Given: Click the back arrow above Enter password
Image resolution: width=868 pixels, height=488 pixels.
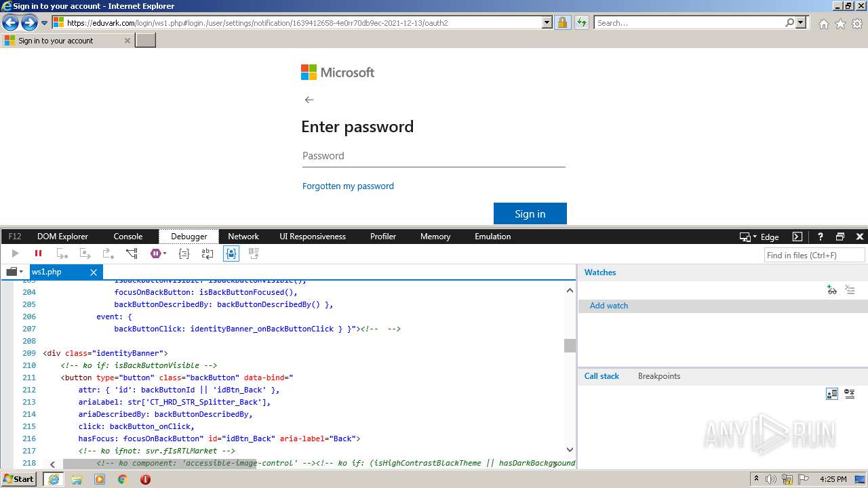Looking at the screenshot, I should [309, 100].
